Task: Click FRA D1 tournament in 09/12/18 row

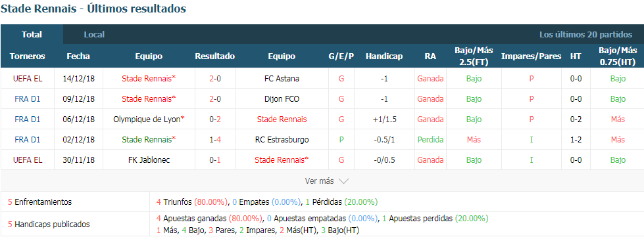Action: point(28,99)
